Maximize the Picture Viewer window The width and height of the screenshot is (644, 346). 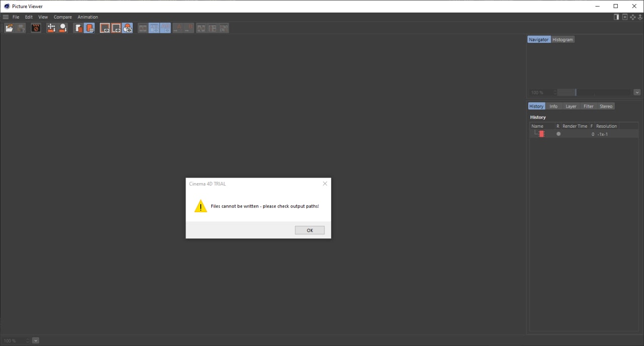tap(616, 6)
